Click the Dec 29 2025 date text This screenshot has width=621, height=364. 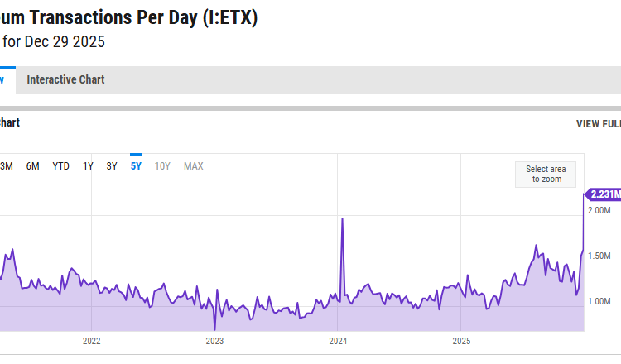pyautogui.click(x=64, y=41)
